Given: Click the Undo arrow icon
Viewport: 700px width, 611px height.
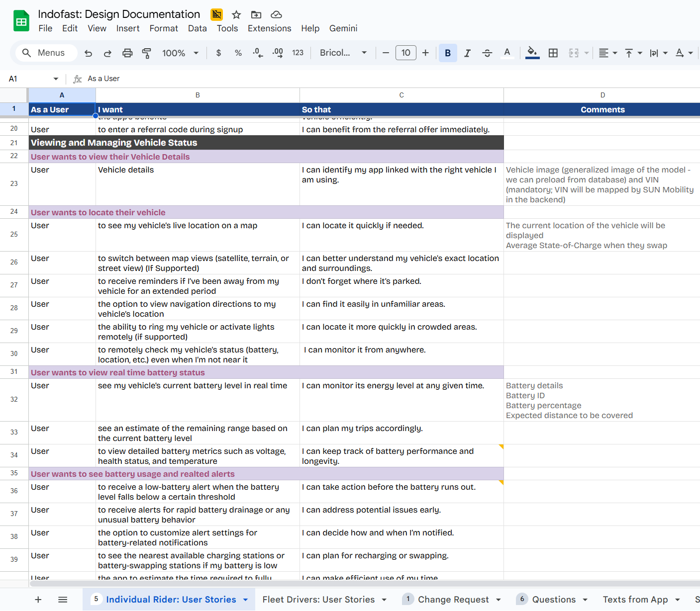Looking at the screenshot, I should 89,53.
